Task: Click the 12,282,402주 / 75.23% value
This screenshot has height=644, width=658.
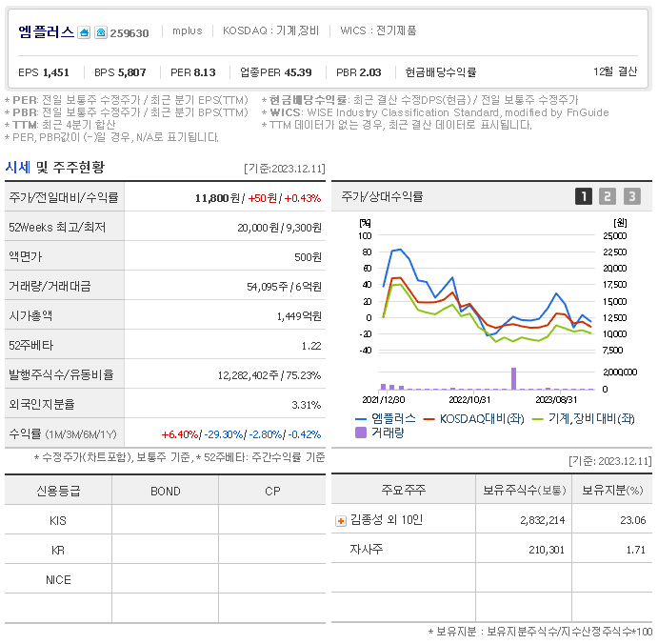Action: tap(269, 375)
